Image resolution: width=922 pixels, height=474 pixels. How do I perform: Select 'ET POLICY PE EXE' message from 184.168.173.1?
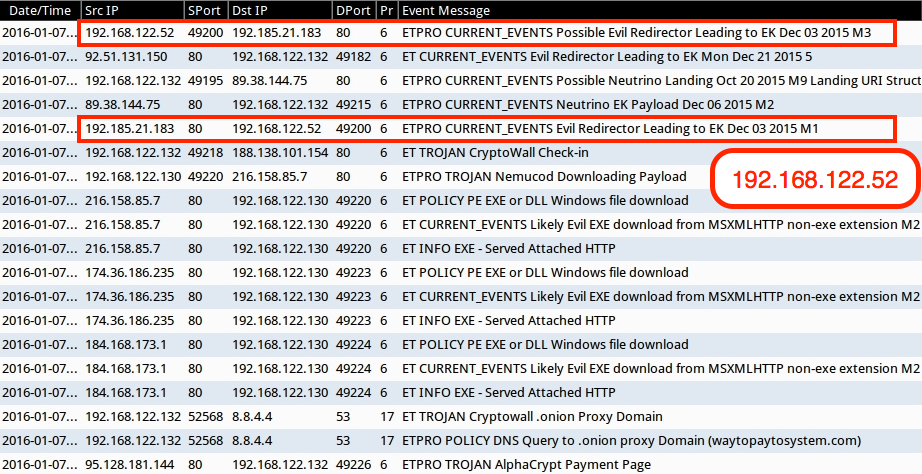click(545, 345)
